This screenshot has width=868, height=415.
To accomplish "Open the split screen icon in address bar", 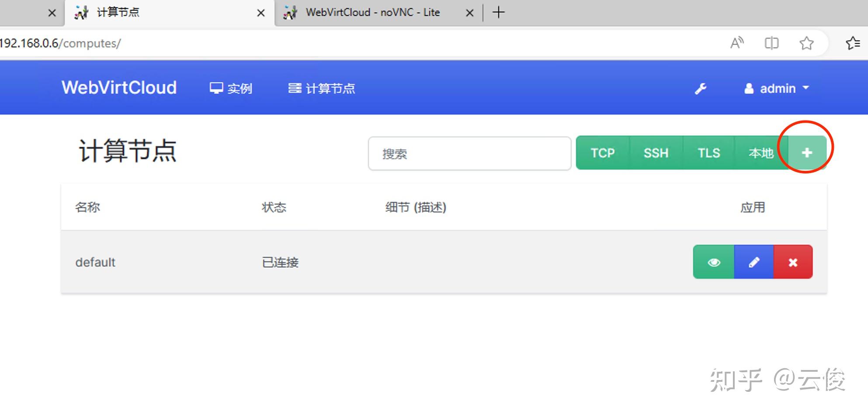I will point(771,43).
